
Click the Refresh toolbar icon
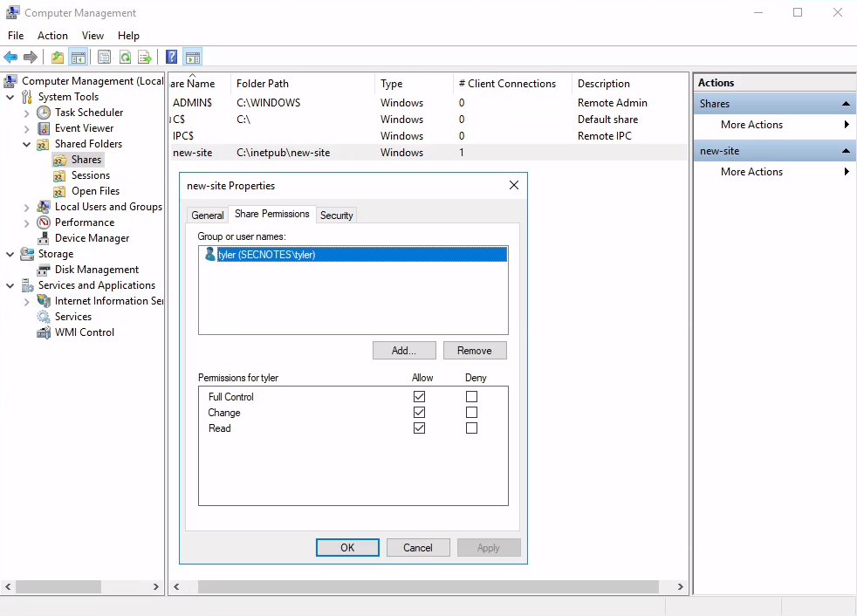125,57
